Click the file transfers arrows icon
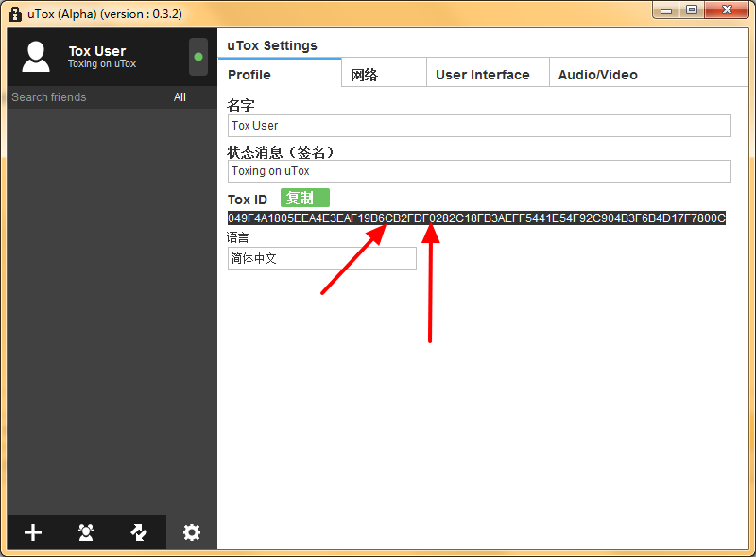 tap(139, 532)
